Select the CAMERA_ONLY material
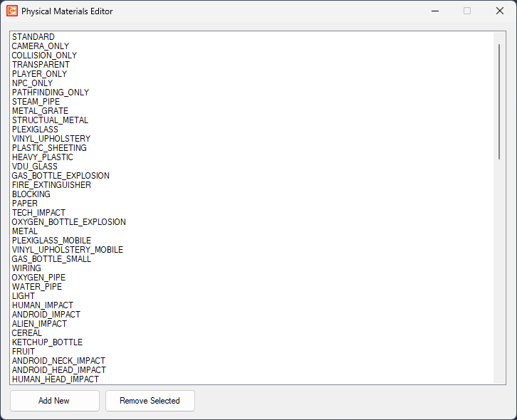 41,46
